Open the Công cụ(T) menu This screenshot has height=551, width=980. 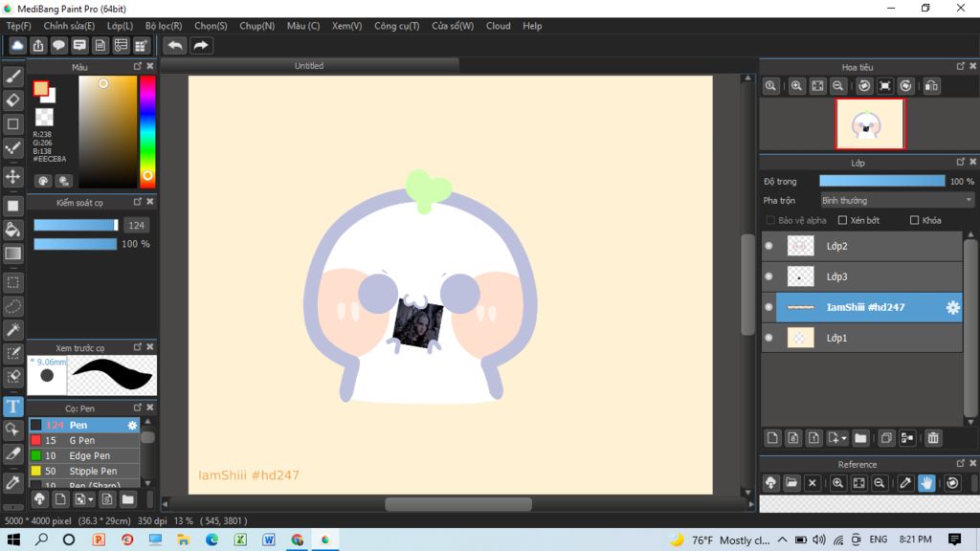(397, 26)
